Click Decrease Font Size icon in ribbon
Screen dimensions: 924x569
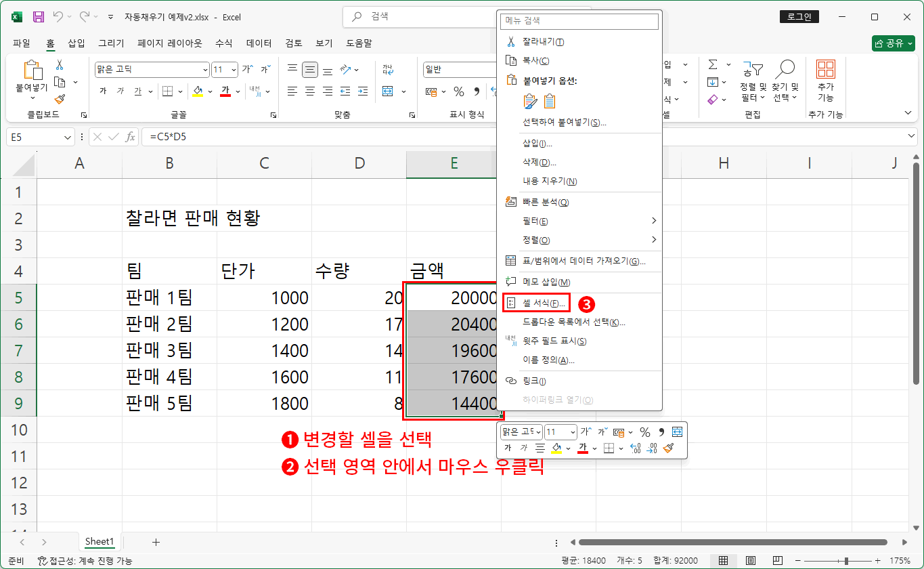click(x=265, y=69)
